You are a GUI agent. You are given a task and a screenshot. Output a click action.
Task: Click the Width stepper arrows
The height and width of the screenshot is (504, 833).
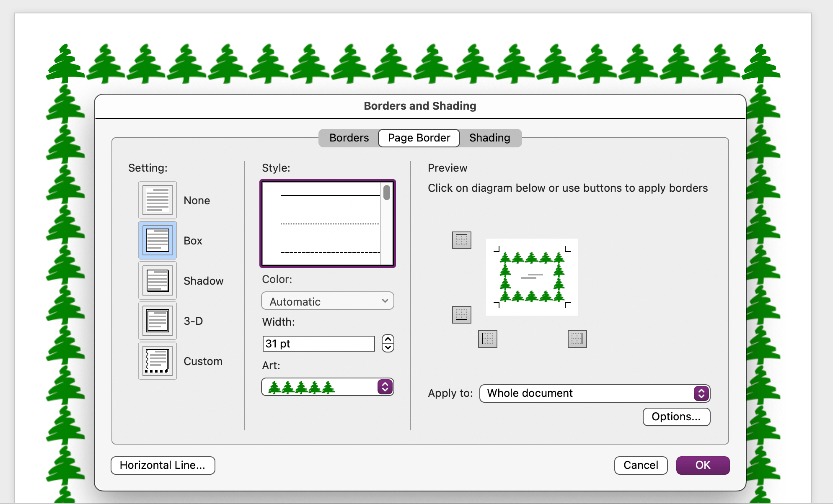(388, 343)
